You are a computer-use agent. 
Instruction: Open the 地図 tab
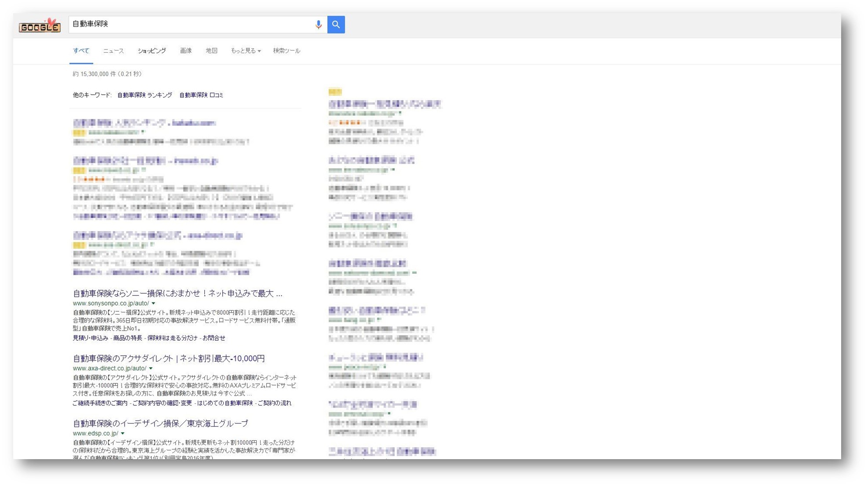212,51
